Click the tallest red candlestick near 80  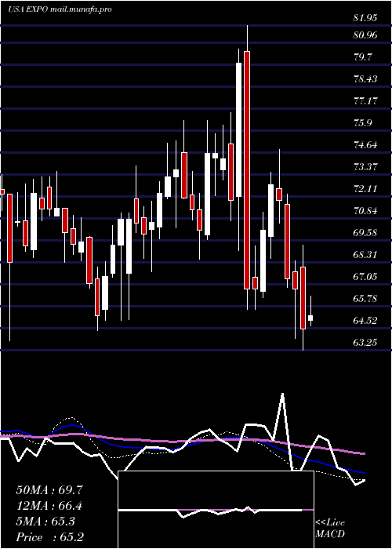(247, 170)
